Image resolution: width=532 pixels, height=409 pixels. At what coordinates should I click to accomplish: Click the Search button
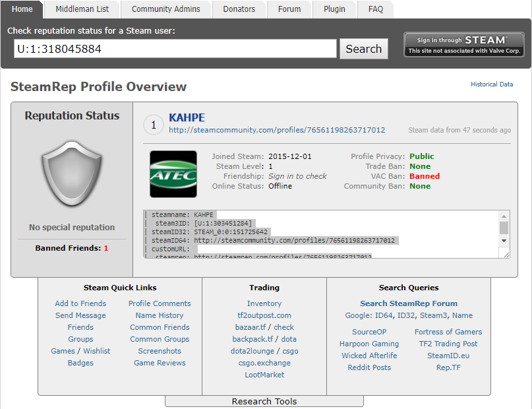[x=364, y=49]
